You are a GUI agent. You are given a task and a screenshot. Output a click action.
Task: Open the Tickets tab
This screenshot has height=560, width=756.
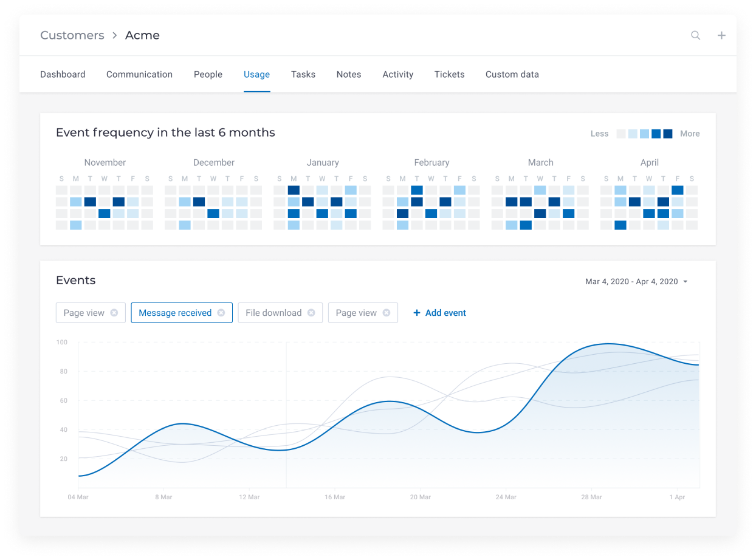[x=449, y=74]
